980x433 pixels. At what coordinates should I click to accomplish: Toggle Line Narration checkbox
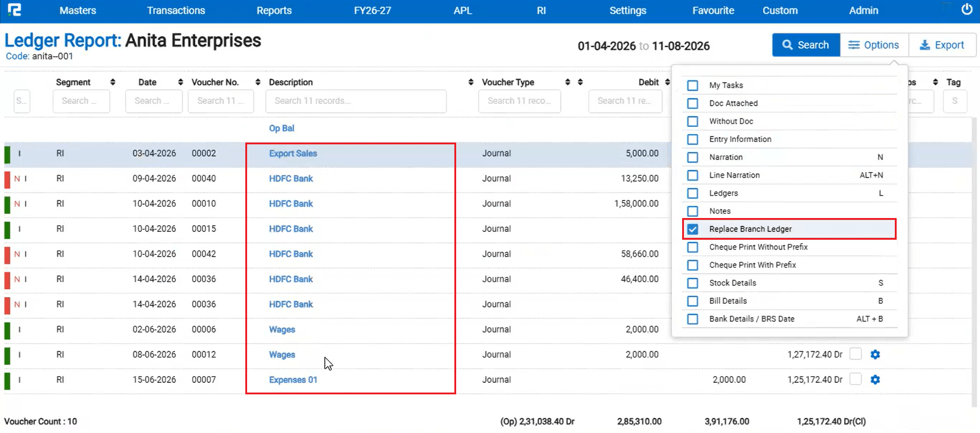tap(693, 175)
